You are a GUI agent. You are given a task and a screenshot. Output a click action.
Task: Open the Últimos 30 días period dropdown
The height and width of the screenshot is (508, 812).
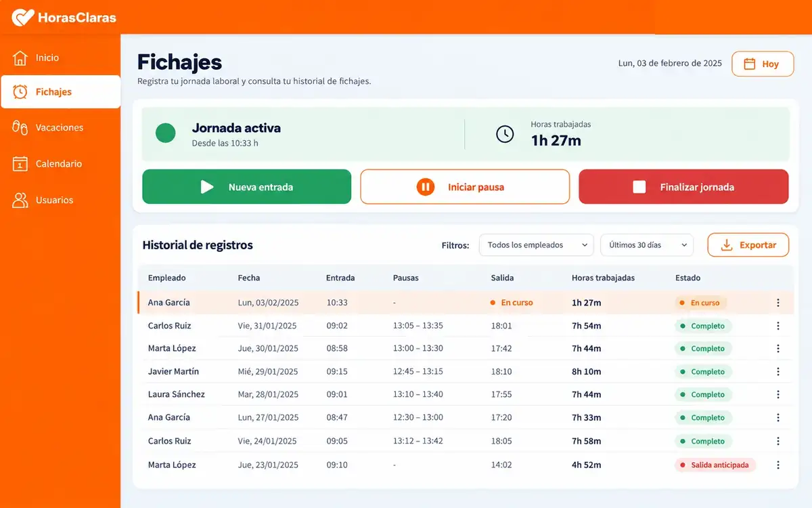pos(647,245)
